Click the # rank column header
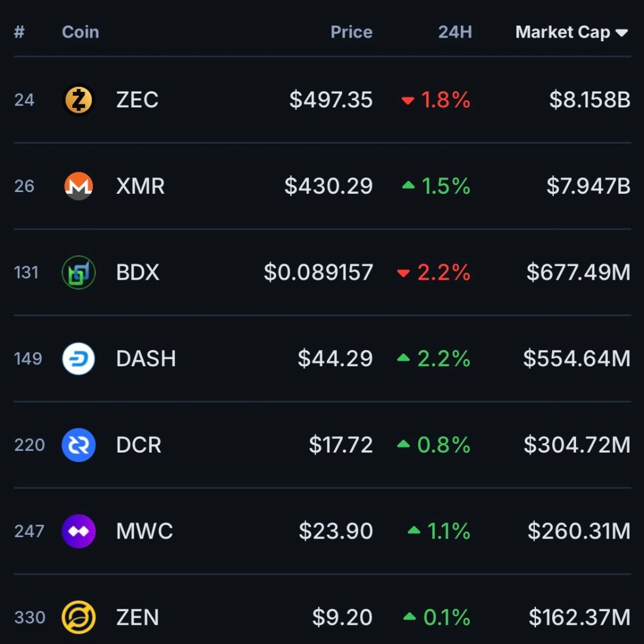Viewport: 644px width, 644px height. 19,33
